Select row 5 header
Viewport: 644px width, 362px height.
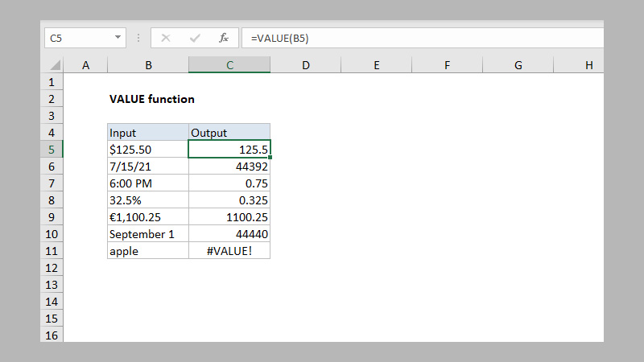pos(52,149)
